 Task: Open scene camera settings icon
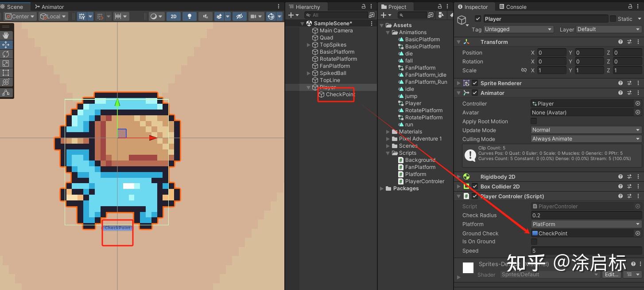tap(254, 16)
